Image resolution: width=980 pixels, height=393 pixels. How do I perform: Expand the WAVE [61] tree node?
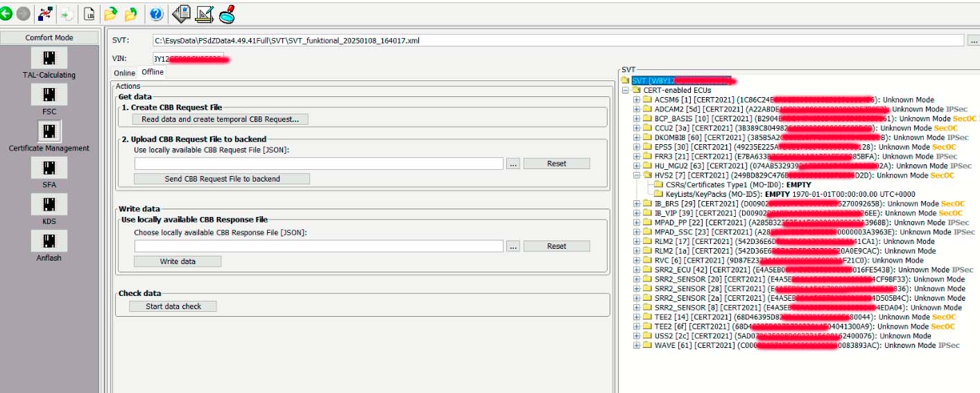(x=637, y=345)
